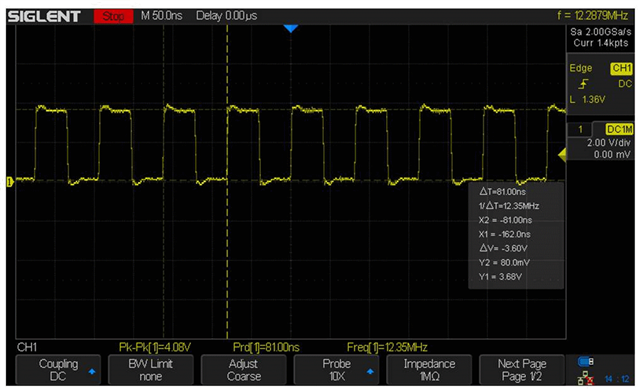
Task: Toggle Impedance 1MΩ setting
Action: pyautogui.click(x=429, y=369)
